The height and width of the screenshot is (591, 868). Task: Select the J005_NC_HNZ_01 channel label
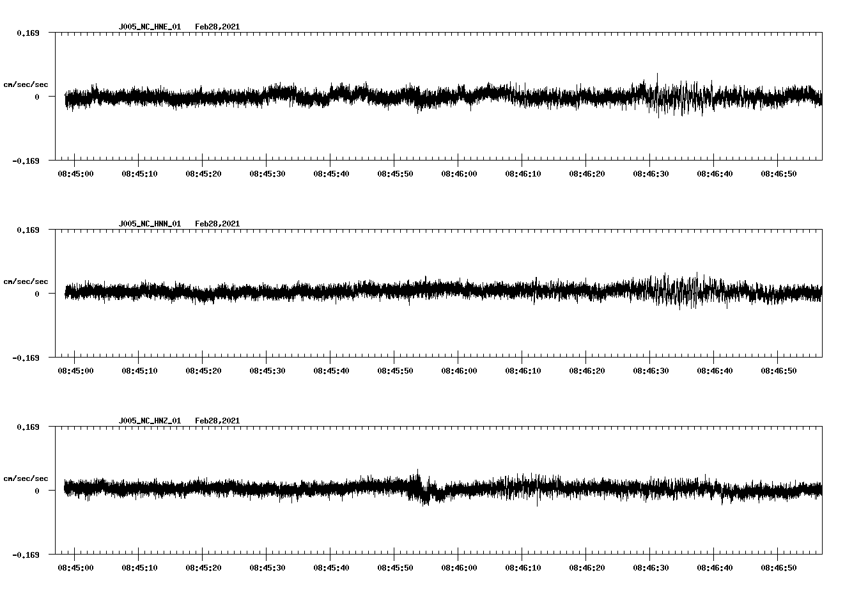click(150, 420)
